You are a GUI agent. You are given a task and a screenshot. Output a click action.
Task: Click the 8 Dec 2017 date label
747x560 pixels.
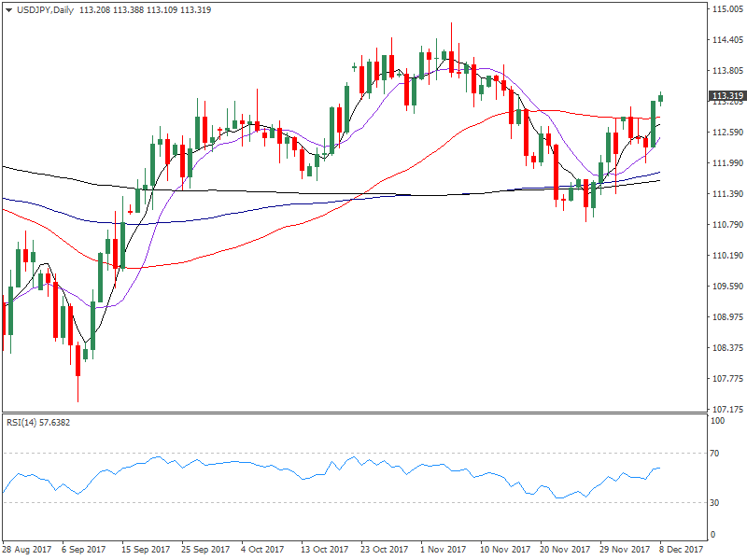pos(680,550)
